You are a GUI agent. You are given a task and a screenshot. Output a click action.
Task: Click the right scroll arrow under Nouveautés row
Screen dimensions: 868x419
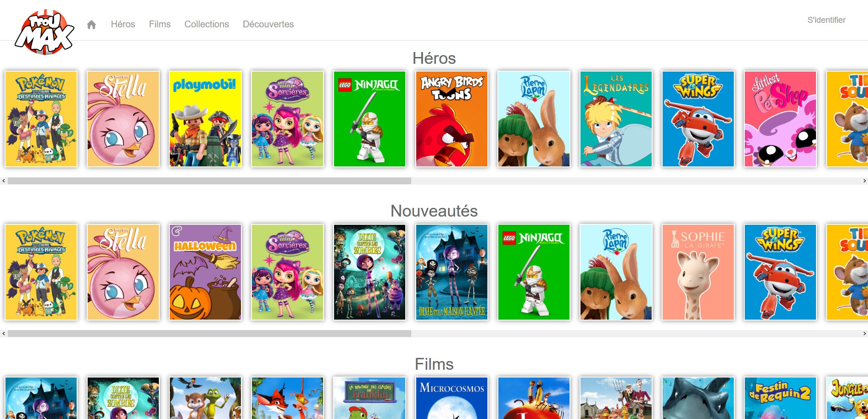(x=864, y=334)
